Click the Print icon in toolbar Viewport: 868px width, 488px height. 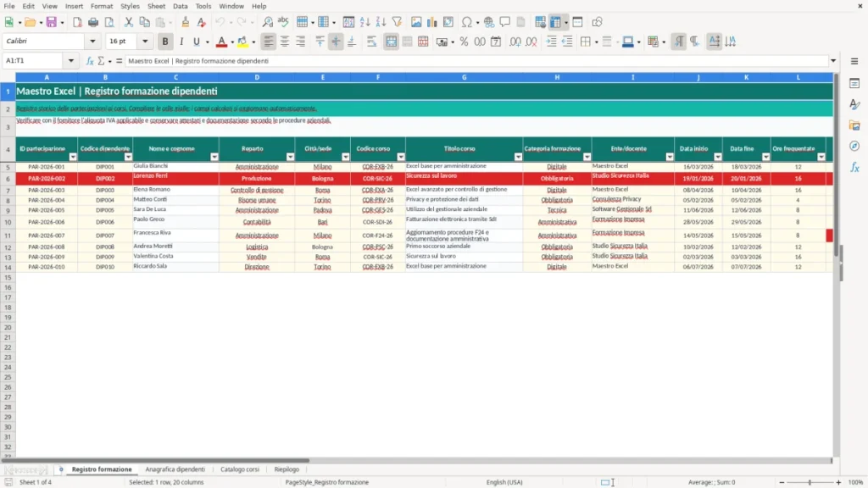[93, 22]
